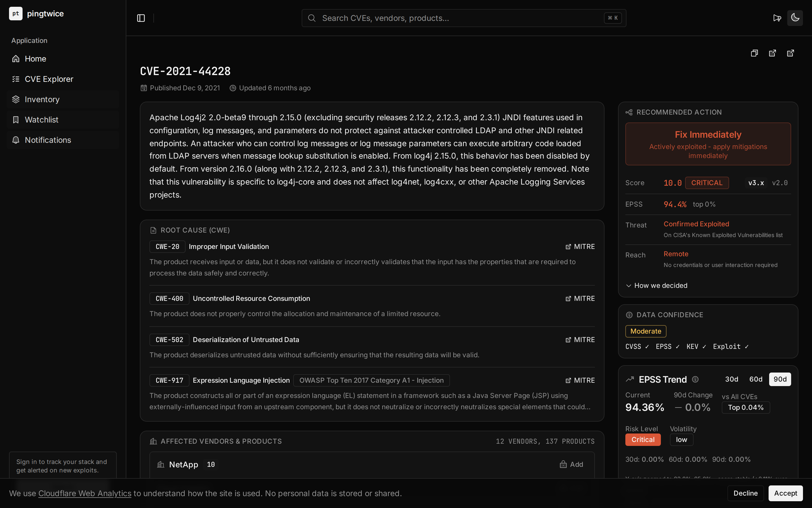Open the Home sidebar item
This screenshot has height=508, width=812.
point(63,59)
